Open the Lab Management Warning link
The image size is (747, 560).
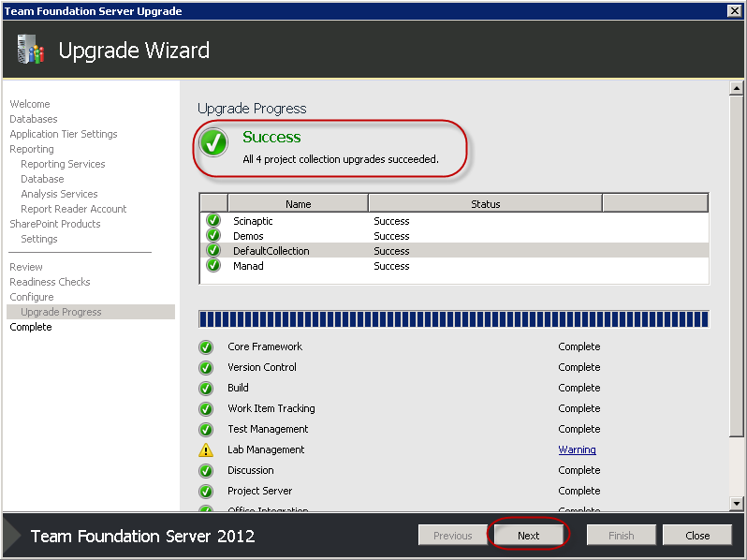(577, 449)
